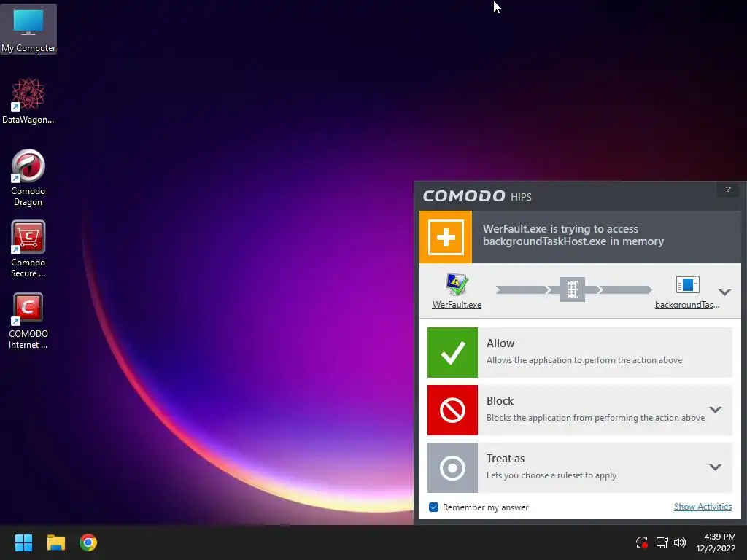
Task: Launch the Comodo Dragon browser shortcut
Action: (28, 178)
